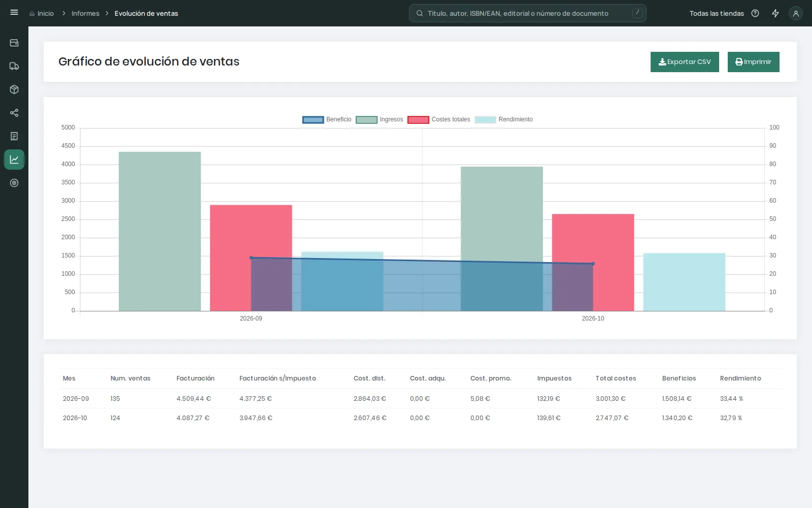
Task: Toggle Rendimiento dataset in legend
Action: pos(504,119)
